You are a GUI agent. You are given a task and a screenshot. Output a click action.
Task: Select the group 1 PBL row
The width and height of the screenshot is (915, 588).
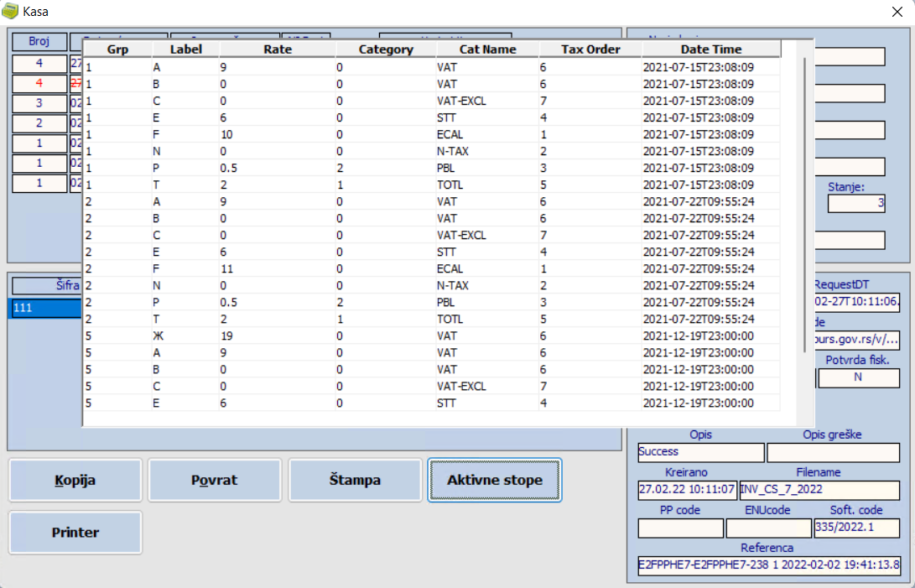click(x=432, y=168)
